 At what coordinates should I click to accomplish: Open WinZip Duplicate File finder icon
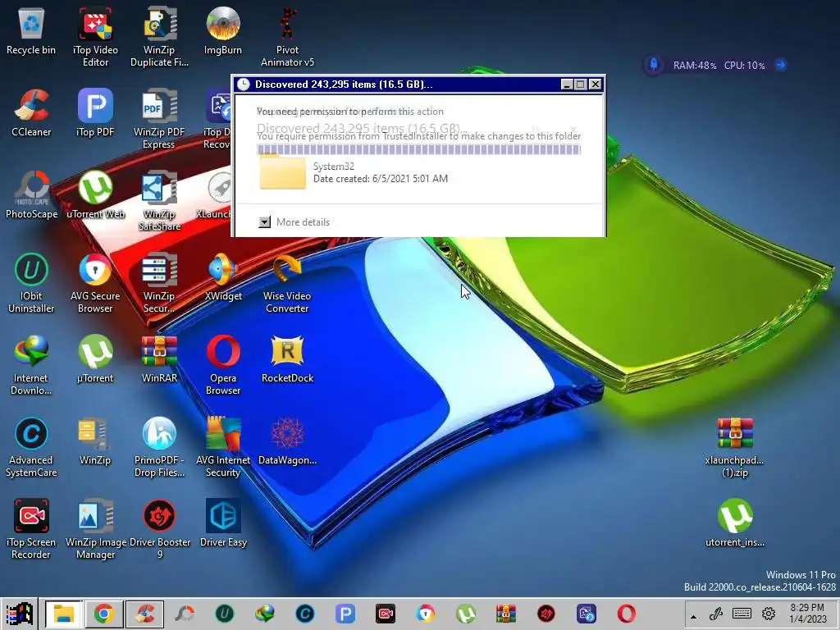[x=159, y=36]
